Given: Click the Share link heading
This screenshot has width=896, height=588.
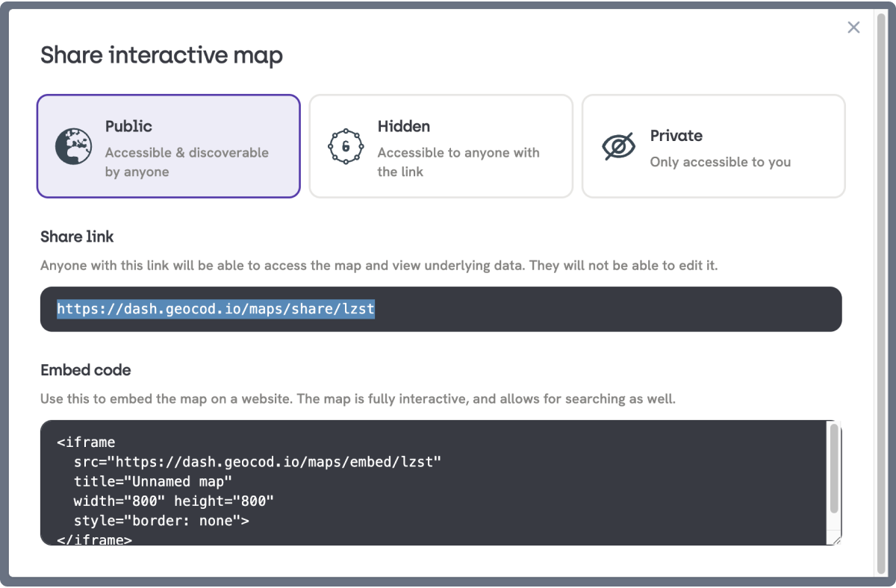Looking at the screenshot, I should coord(77,237).
